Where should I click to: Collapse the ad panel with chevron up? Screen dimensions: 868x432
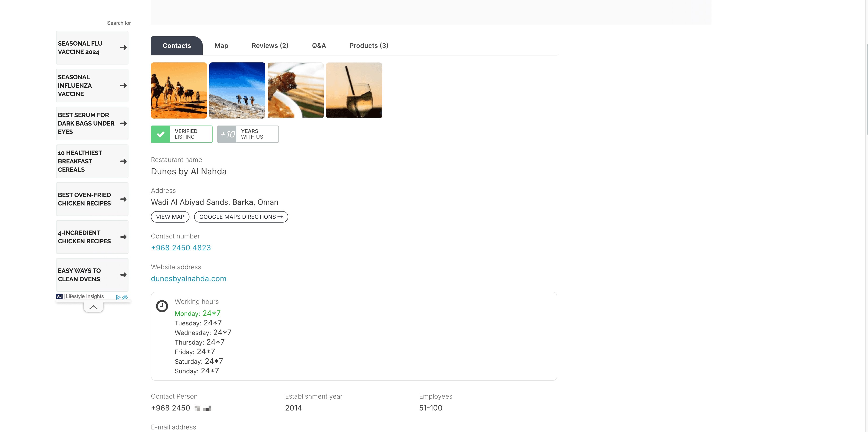tap(93, 307)
